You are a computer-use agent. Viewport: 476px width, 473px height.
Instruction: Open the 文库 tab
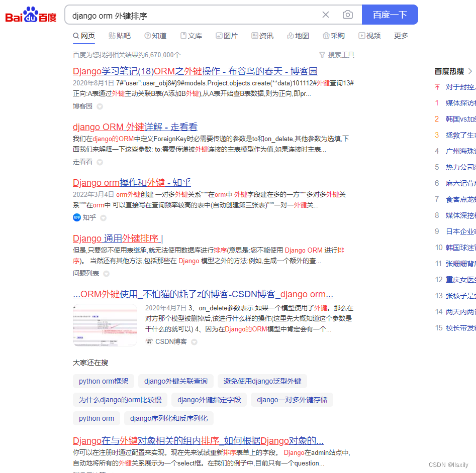click(191, 36)
